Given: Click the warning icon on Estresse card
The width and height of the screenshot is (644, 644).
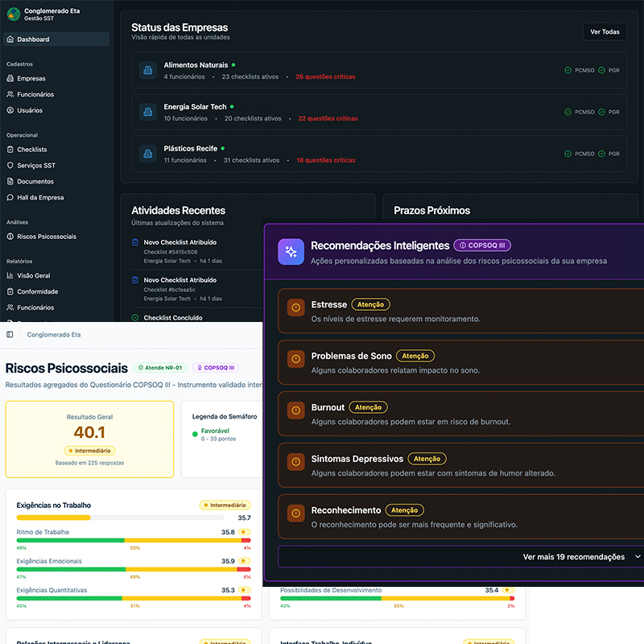Looking at the screenshot, I should 295,307.
